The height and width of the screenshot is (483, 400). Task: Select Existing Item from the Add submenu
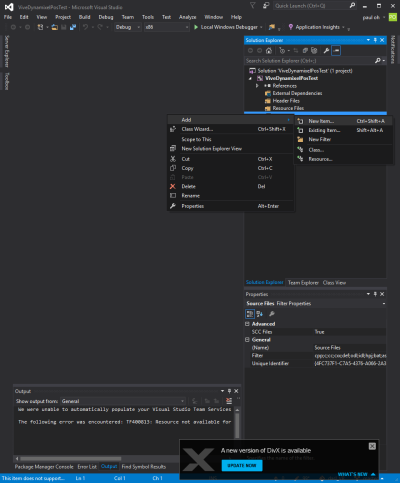[x=343, y=130]
